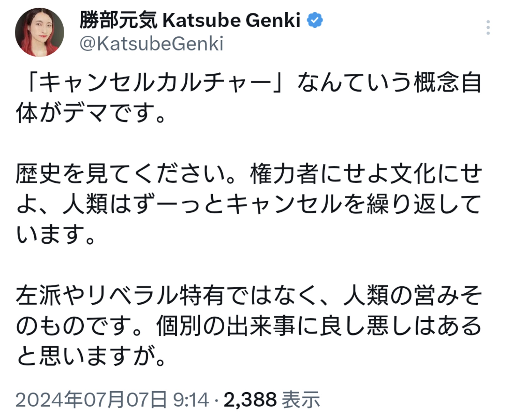This screenshot has width=513, height=420.
Task: Open the @KatsubeGenki handle link
Action: [x=151, y=44]
